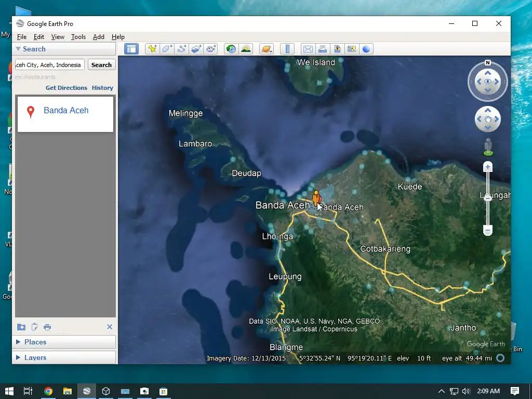Click the Melingge map label
The image size is (532, 399).
tap(185, 113)
